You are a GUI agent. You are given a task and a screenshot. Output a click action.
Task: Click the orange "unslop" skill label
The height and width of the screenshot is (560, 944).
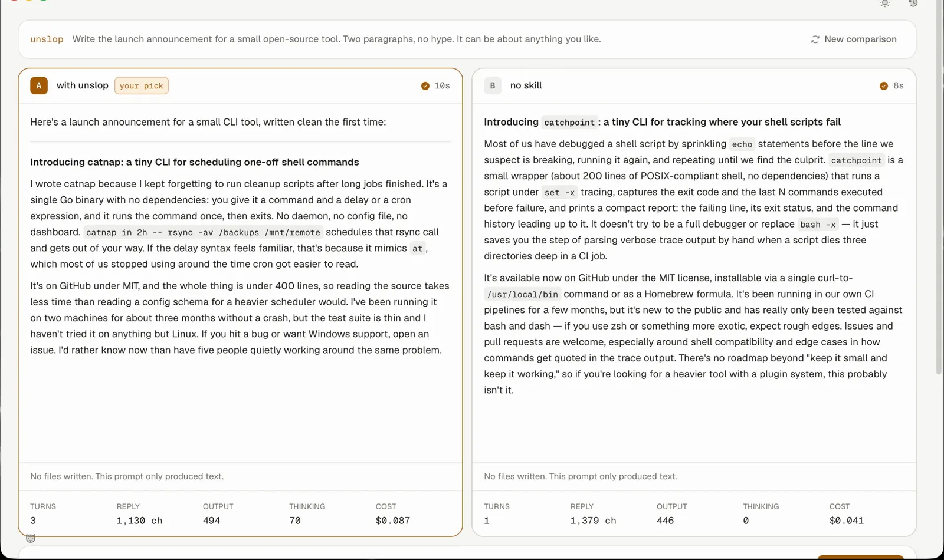pyautogui.click(x=47, y=39)
